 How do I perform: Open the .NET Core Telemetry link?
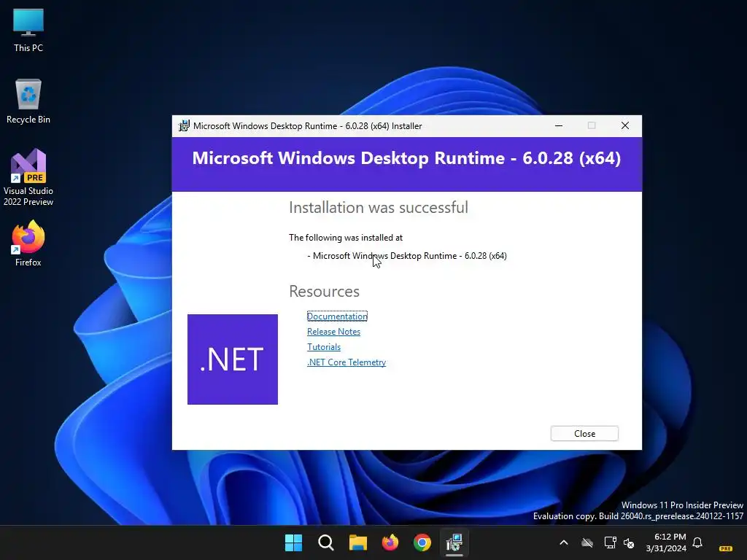[x=347, y=362]
